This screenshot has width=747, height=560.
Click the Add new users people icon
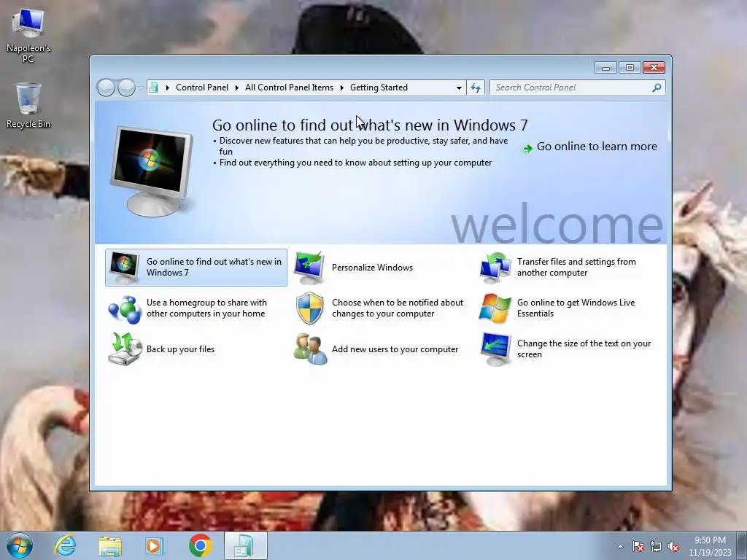tap(310, 349)
